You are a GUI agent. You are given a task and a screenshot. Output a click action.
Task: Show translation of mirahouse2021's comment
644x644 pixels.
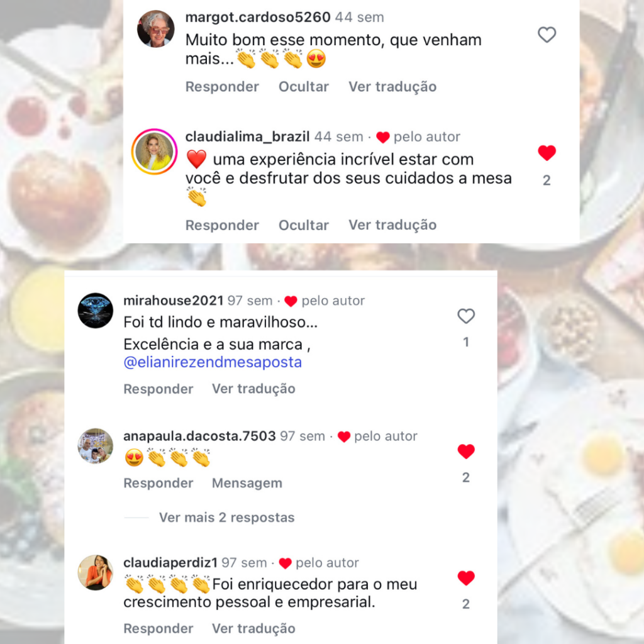click(253, 389)
